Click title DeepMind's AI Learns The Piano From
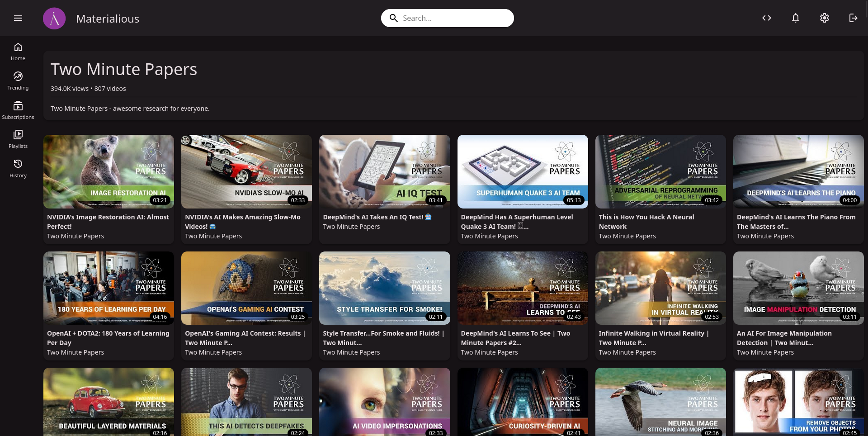The image size is (868, 436). coord(796,222)
